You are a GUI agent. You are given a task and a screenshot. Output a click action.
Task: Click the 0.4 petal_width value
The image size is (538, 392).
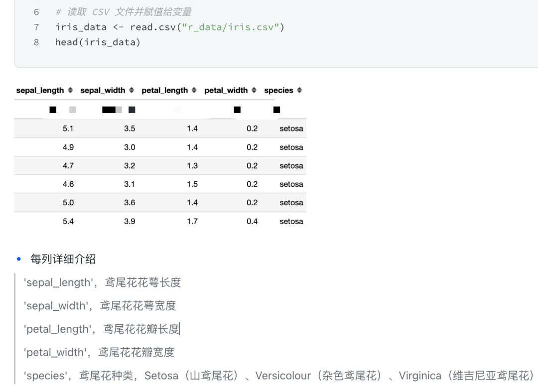(x=252, y=221)
